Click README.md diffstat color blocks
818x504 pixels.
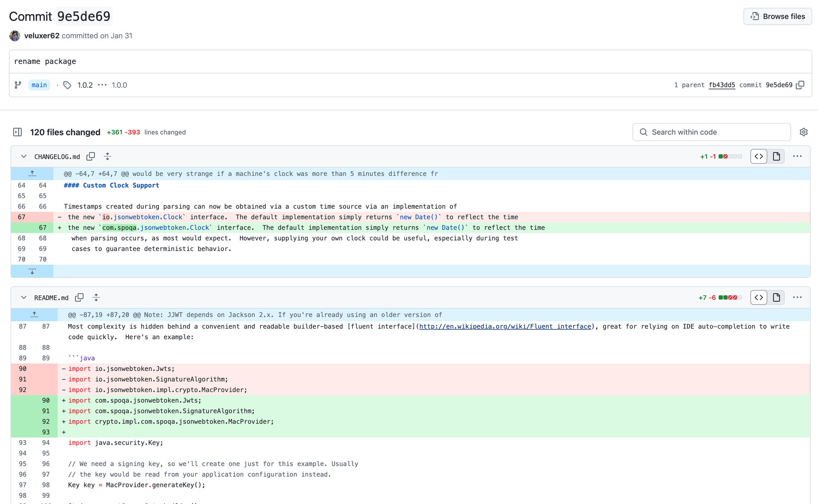(730, 297)
